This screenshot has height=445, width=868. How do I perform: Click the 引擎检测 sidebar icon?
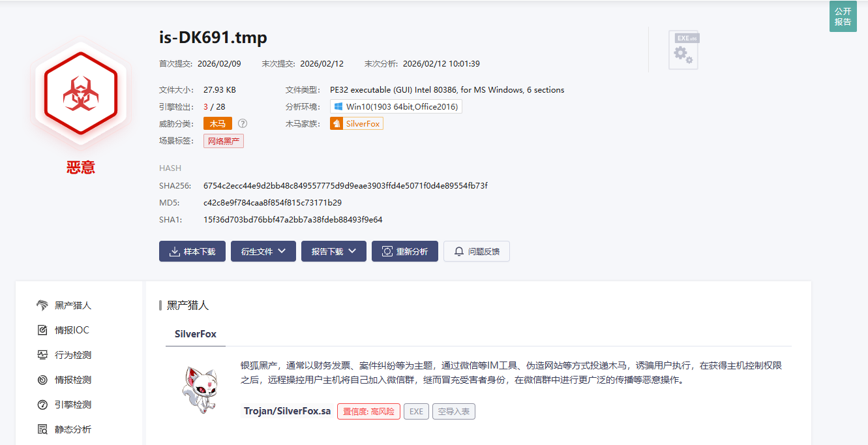[x=42, y=405]
